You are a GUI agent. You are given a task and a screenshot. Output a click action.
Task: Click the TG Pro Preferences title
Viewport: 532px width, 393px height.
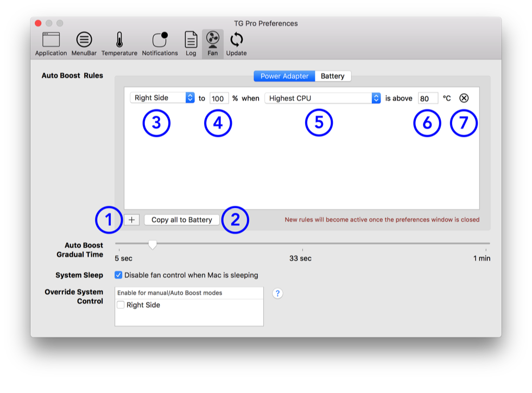click(x=266, y=23)
